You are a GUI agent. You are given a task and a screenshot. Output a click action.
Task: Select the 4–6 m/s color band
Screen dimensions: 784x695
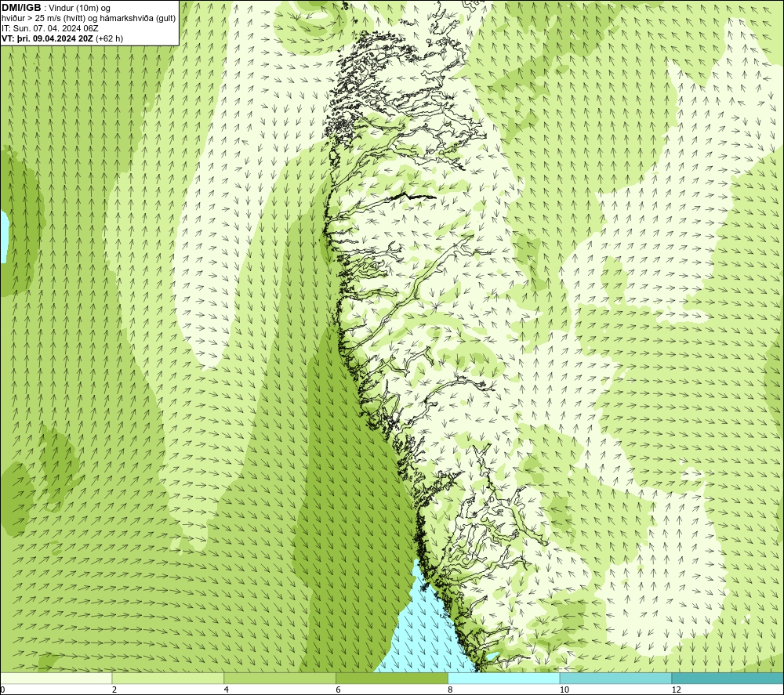click(280, 678)
